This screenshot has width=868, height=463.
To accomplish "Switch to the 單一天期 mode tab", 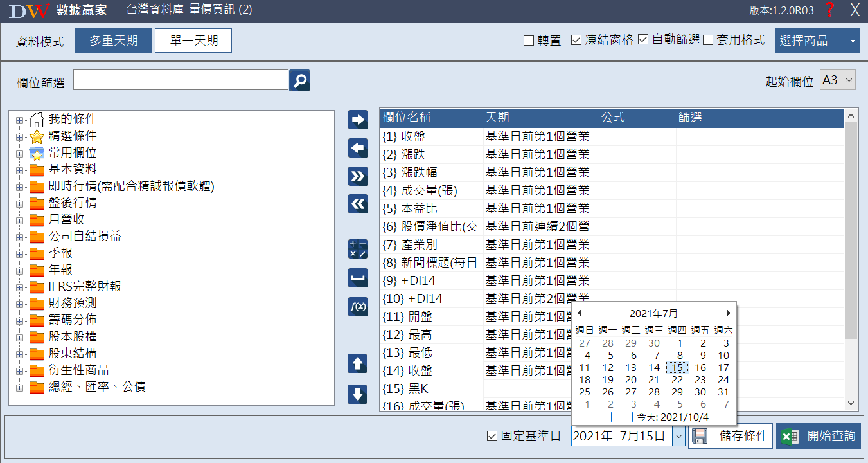I will [x=193, y=41].
